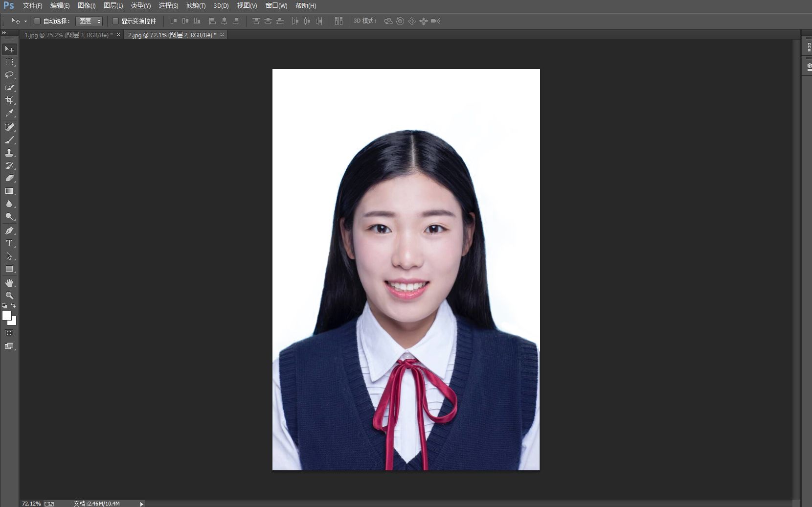This screenshot has width=812, height=507.
Task: Select the Spot Healing Brush tool
Action: coord(9,127)
